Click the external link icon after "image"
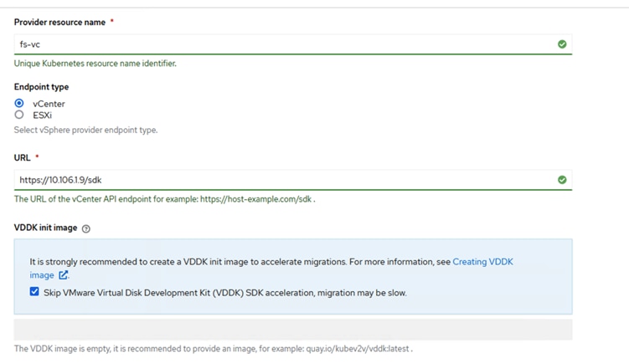This screenshot has width=629, height=364. 64,275
